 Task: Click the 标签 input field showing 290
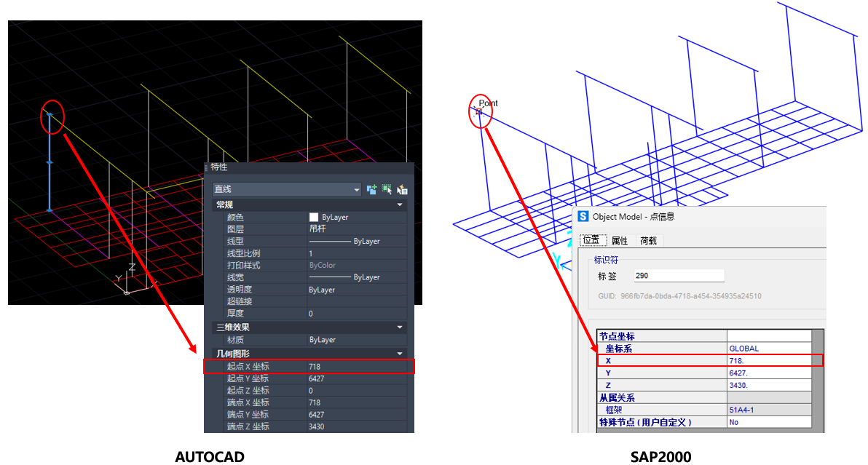[x=677, y=276]
